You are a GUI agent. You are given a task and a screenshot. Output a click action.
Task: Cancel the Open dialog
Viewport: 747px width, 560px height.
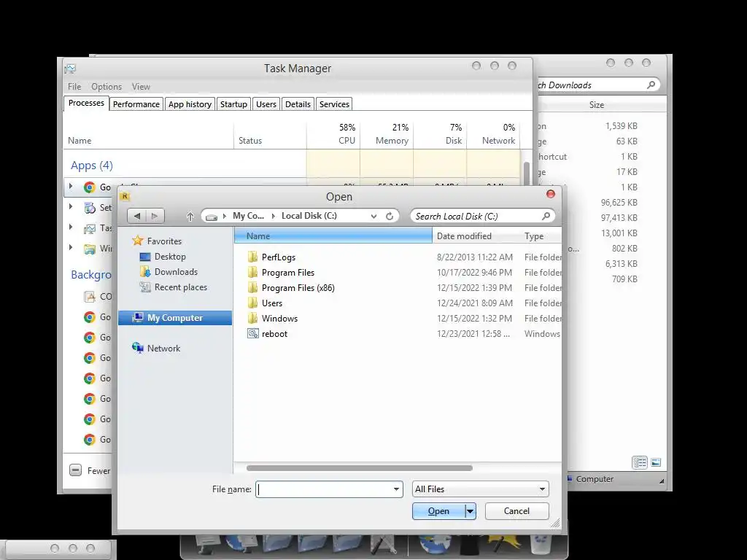(x=517, y=511)
